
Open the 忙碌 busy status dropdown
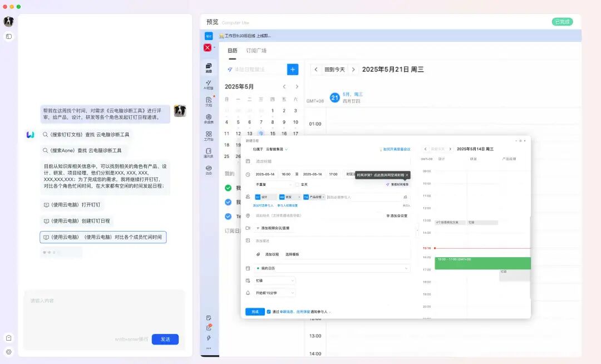[x=274, y=281]
